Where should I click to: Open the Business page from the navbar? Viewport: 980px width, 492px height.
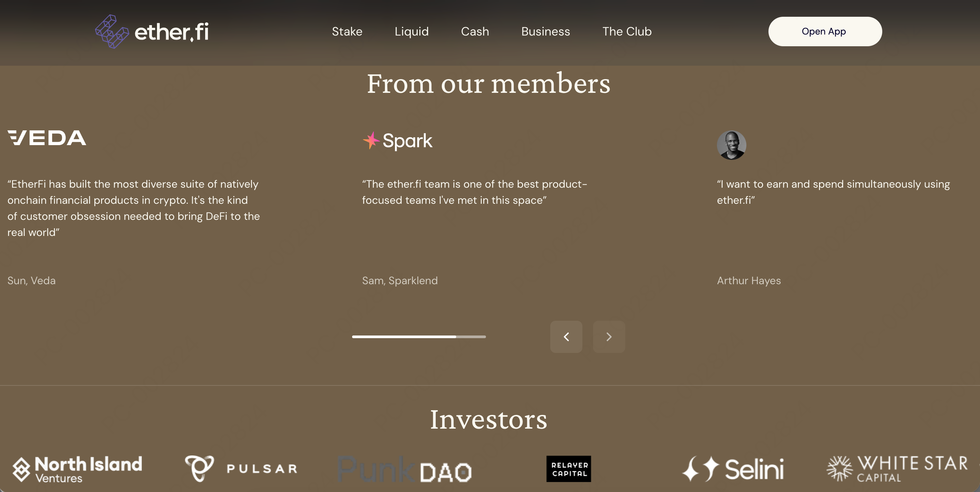coord(546,31)
